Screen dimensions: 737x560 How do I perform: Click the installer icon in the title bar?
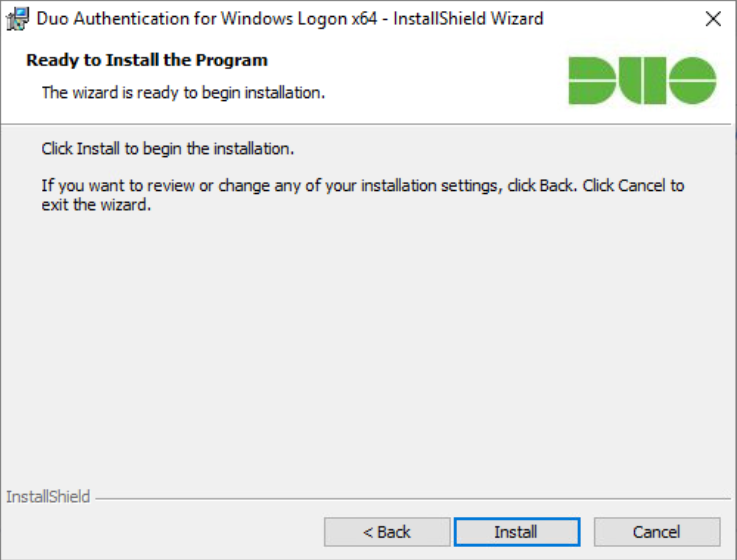tap(18, 19)
